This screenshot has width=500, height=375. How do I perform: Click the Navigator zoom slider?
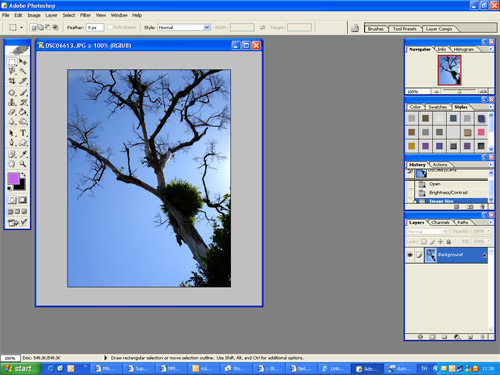(x=459, y=91)
